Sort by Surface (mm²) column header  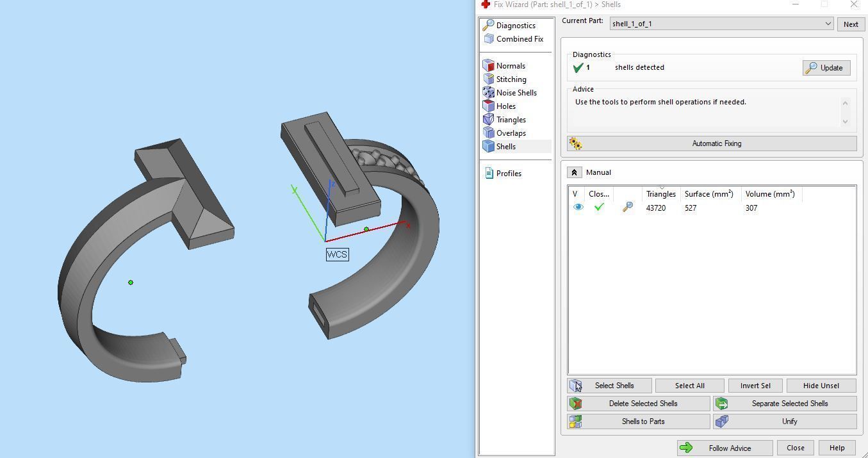pos(710,194)
